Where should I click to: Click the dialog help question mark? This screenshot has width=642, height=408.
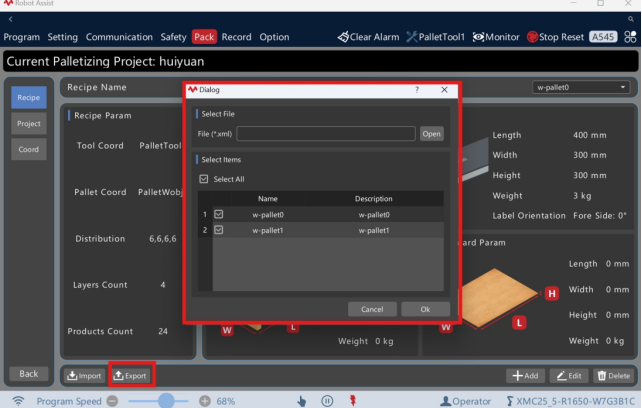pyautogui.click(x=417, y=90)
